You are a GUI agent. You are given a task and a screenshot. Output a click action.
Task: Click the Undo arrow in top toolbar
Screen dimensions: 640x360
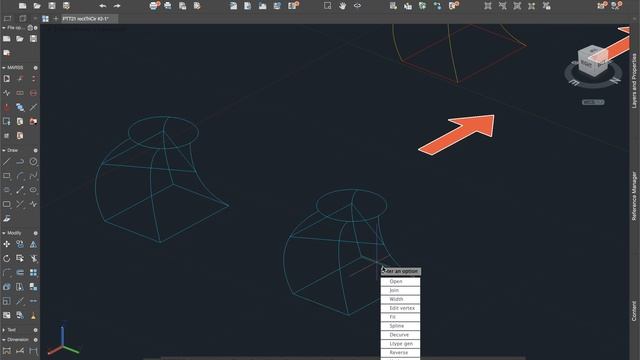[x=103, y=6]
